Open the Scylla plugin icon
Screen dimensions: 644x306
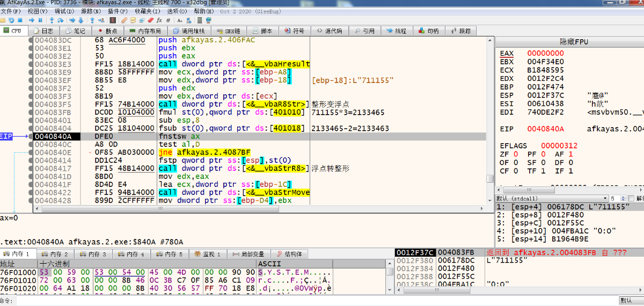coord(113,20)
